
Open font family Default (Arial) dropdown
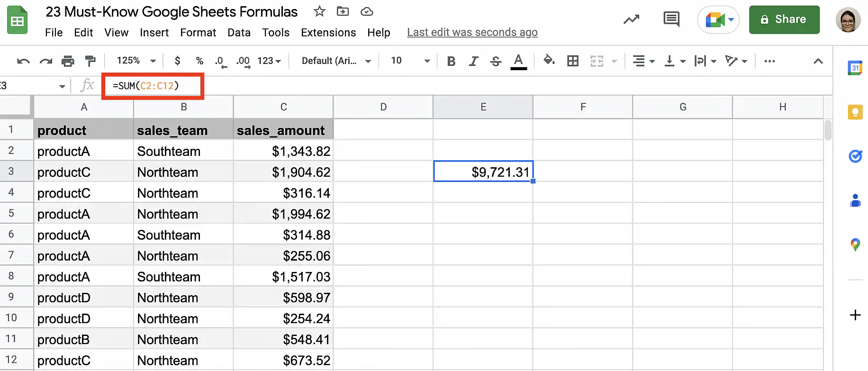coord(336,61)
